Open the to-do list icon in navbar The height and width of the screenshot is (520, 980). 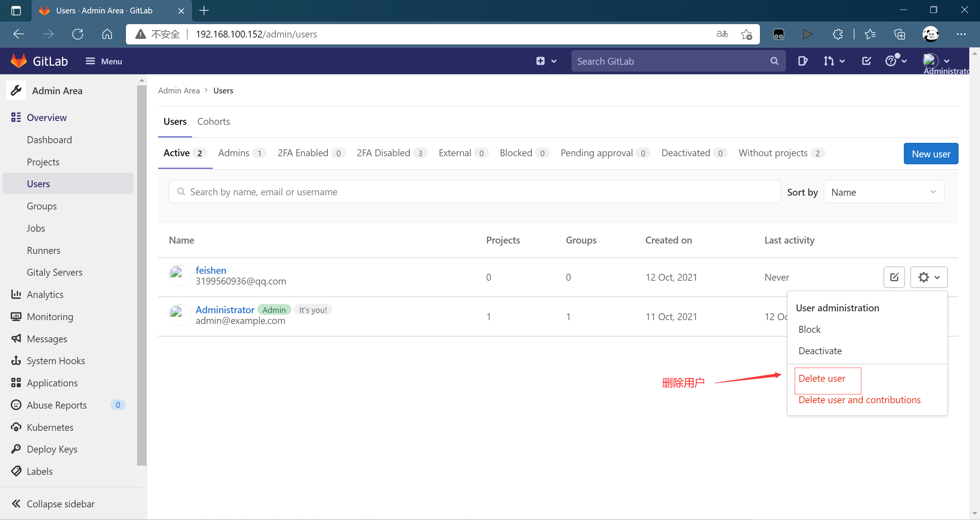tap(866, 61)
